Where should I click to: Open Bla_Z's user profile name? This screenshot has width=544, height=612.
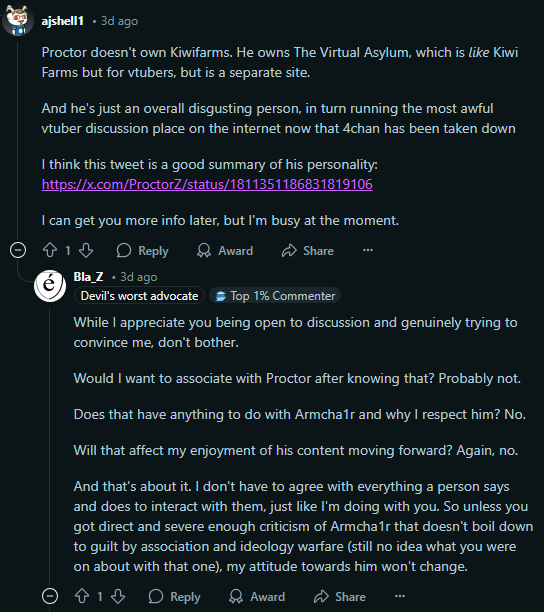(88, 277)
